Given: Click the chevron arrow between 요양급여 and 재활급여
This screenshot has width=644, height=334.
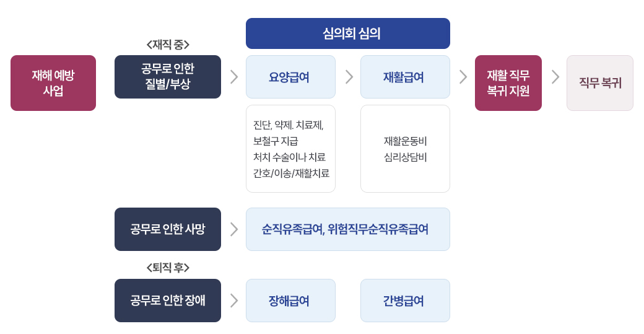Looking at the screenshot, I should (349, 77).
